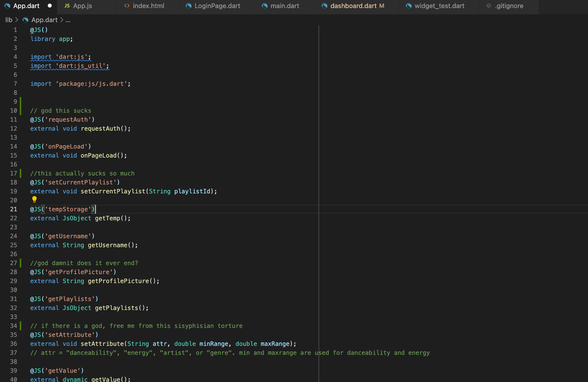This screenshot has width=588, height=382.
Task: Click the Dart icon on dashboard.dart tab
Action: (x=324, y=6)
